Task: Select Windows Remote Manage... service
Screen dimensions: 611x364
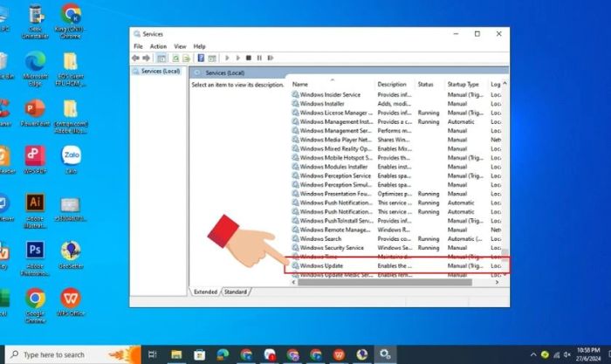Action: coord(396,230)
